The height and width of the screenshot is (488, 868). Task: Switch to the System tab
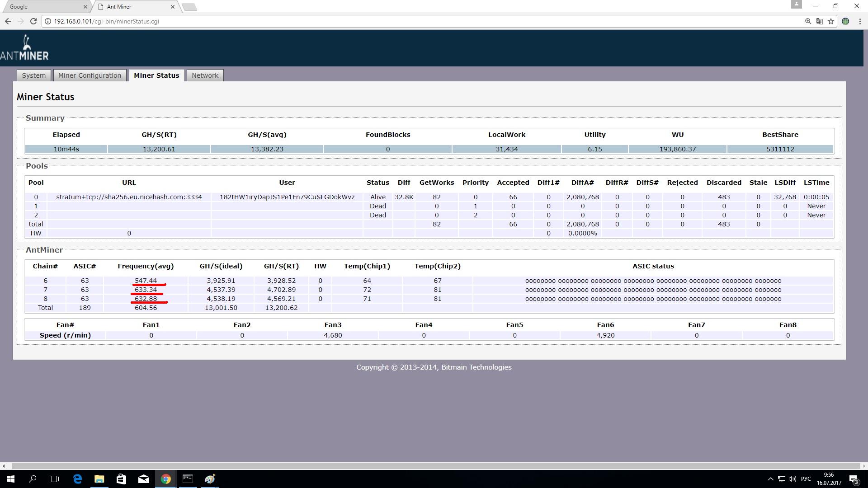(34, 75)
